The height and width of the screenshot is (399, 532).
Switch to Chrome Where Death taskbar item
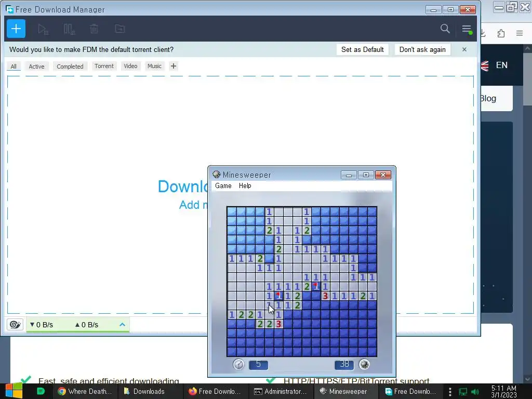click(x=85, y=392)
